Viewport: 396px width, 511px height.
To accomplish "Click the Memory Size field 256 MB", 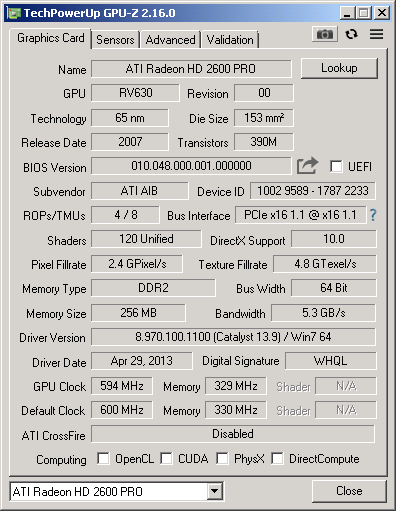I will (x=138, y=313).
